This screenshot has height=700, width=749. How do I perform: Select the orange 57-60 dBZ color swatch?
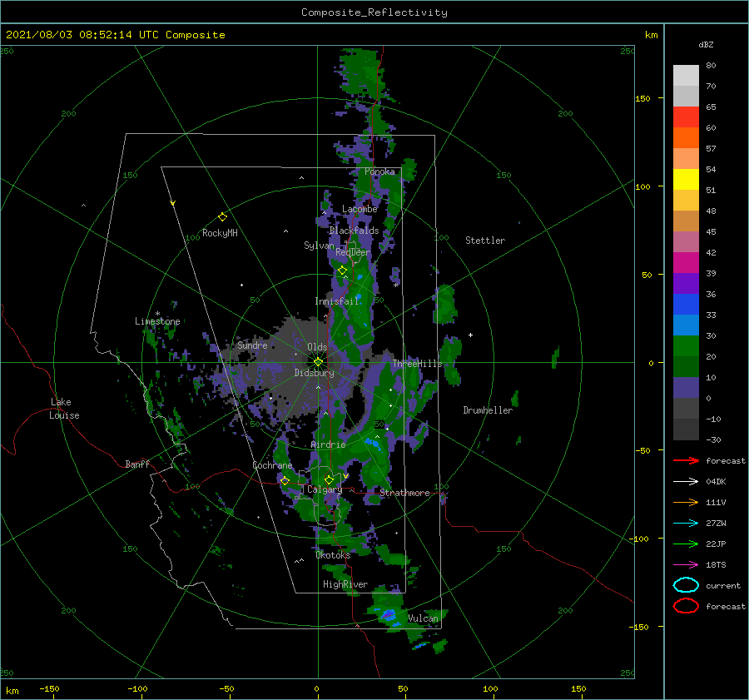coord(686,138)
